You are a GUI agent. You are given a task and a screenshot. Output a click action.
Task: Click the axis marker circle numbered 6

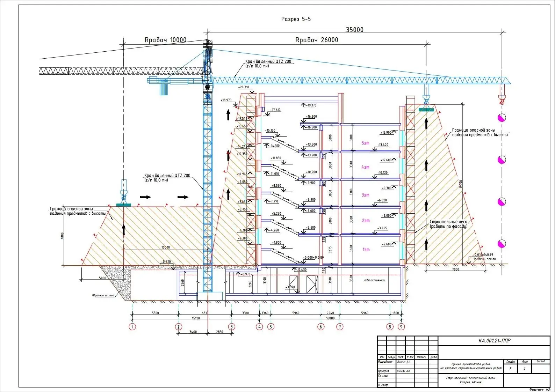tap(321, 327)
